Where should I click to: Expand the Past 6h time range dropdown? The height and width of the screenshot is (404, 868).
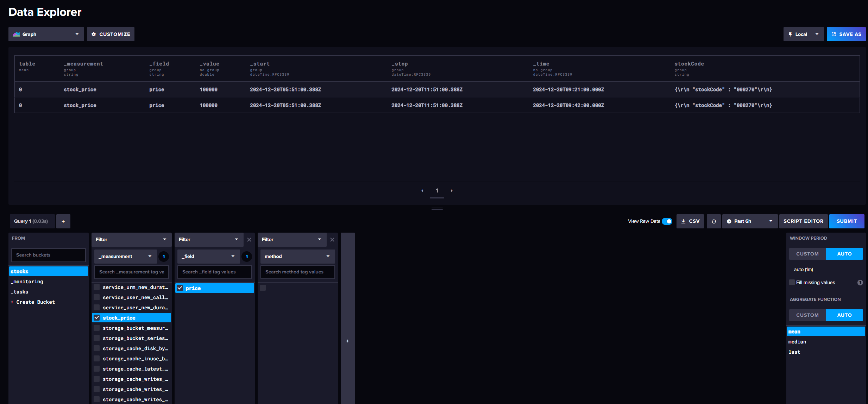click(x=750, y=221)
